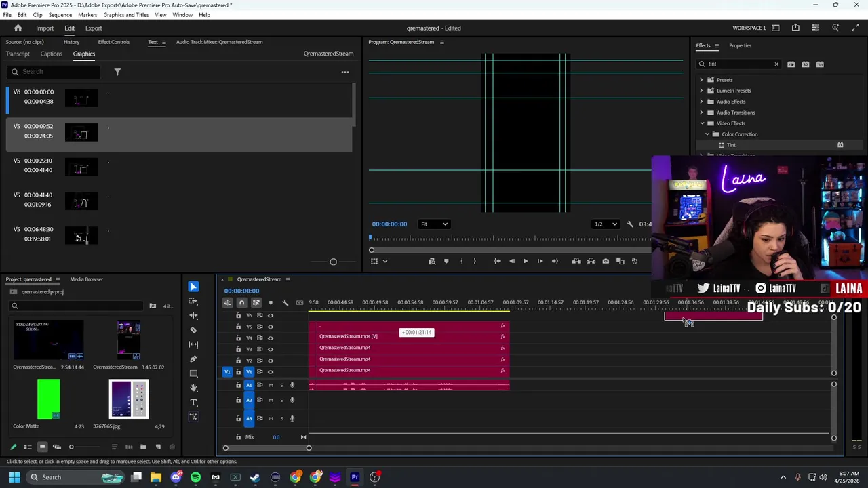
Task: Select the Pen tool
Action: click(x=193, y=359)
